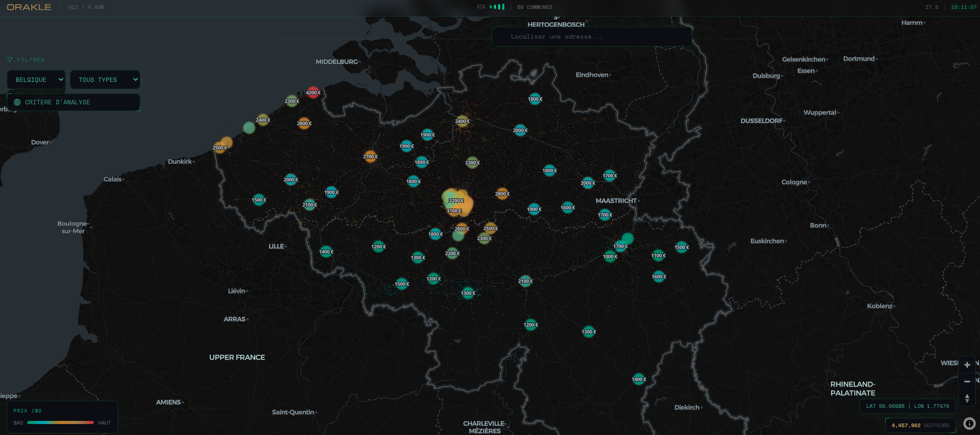
Task: Open the TOUS TYPES property dropdown
Action: (x=105, y=80)
